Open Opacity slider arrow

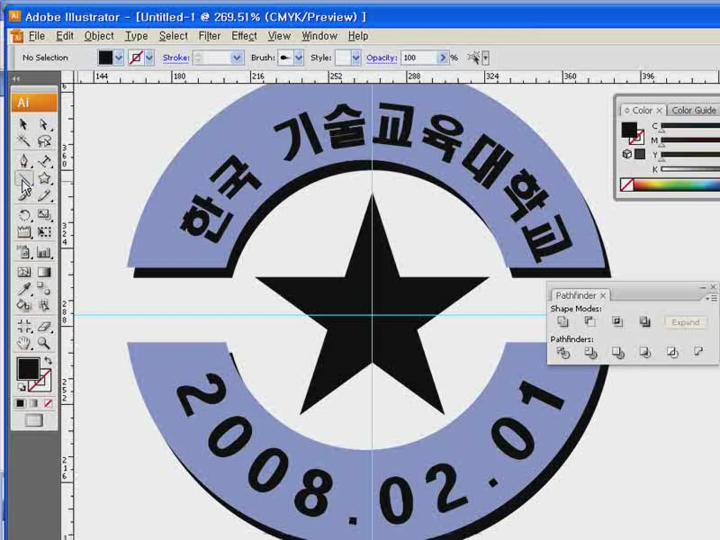[x=443, y=58]
